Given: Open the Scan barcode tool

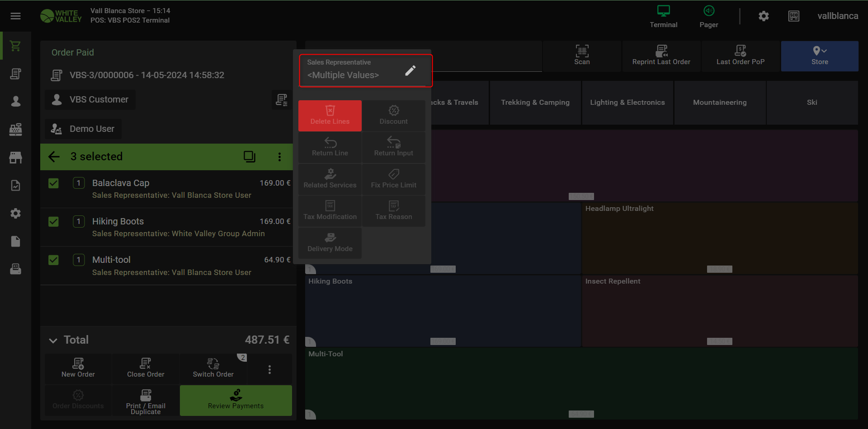Looking at the screenshot, I should pyautogui.click(x=581, y=56).
